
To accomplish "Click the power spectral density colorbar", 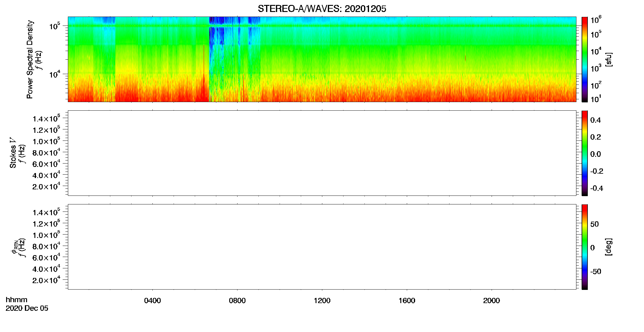I will click(585, 59).
